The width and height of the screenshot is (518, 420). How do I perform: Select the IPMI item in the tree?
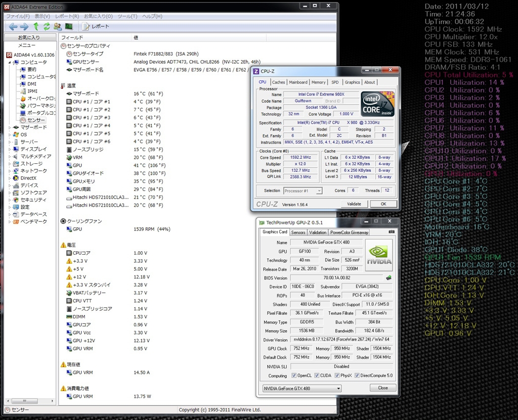pyautogui.click(x=32, y=91)
